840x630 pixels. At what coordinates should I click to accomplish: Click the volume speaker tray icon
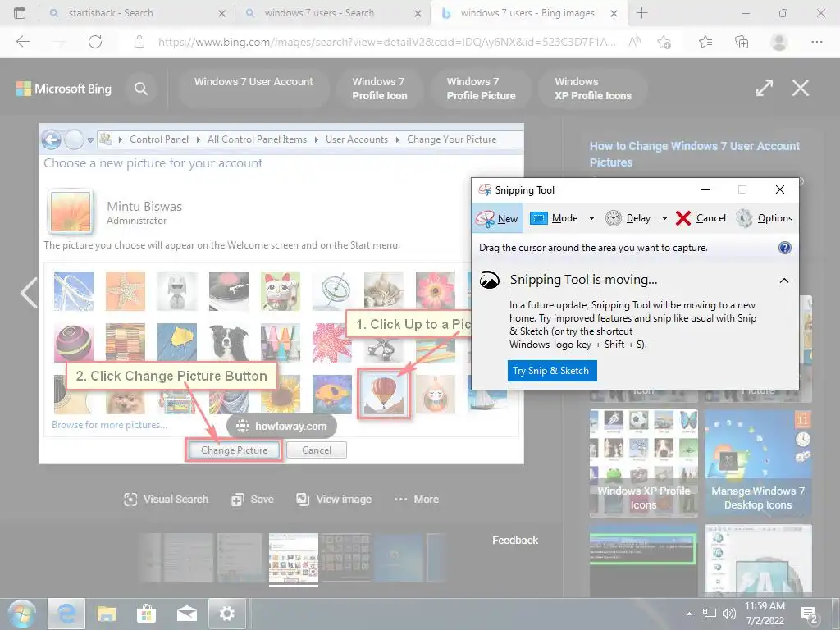(x=729, y=614)
